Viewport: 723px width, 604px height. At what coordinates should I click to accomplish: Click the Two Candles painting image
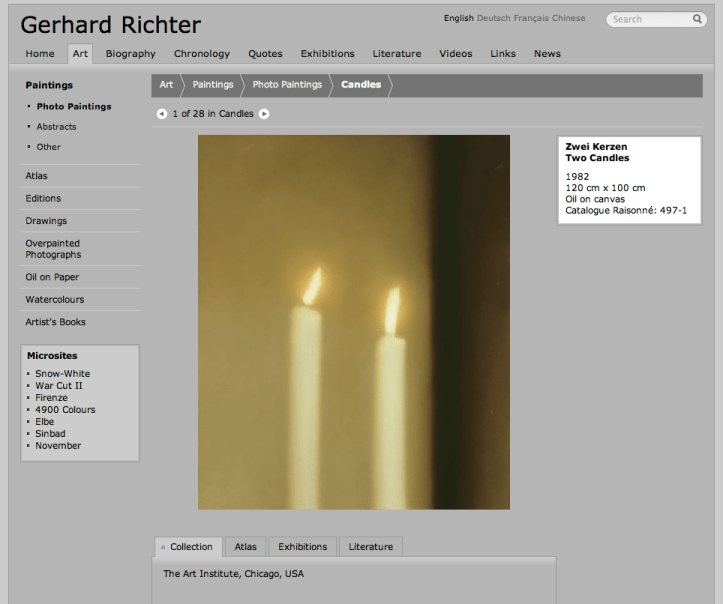point(353,322)
